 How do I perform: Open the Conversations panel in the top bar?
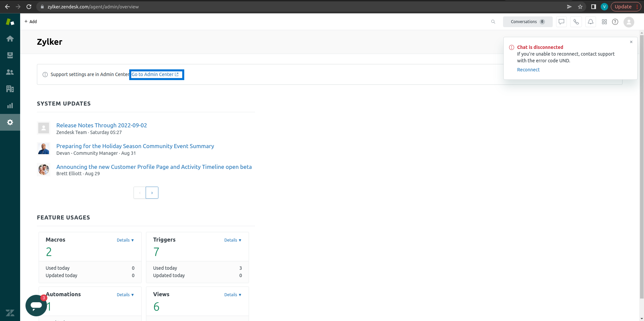pyautogui.click(x=528, y=22)
